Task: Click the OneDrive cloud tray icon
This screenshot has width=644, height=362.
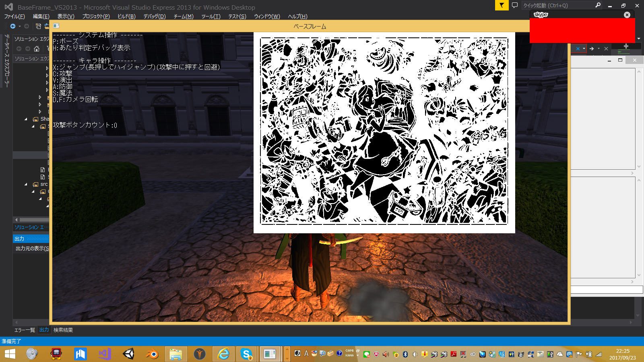Action: [x=560, y=354]
